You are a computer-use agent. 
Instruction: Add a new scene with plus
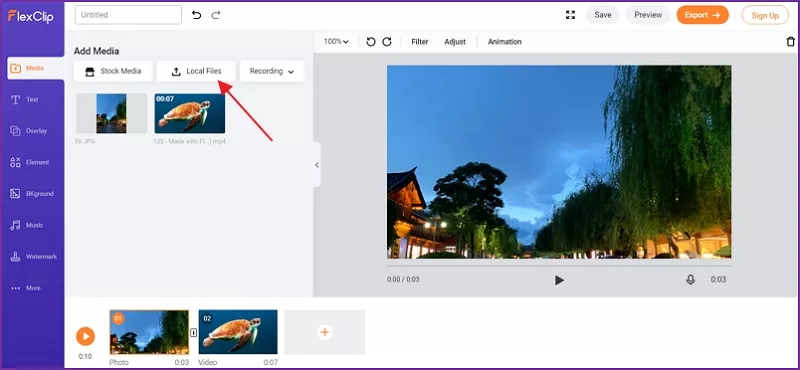click(324, 332)
